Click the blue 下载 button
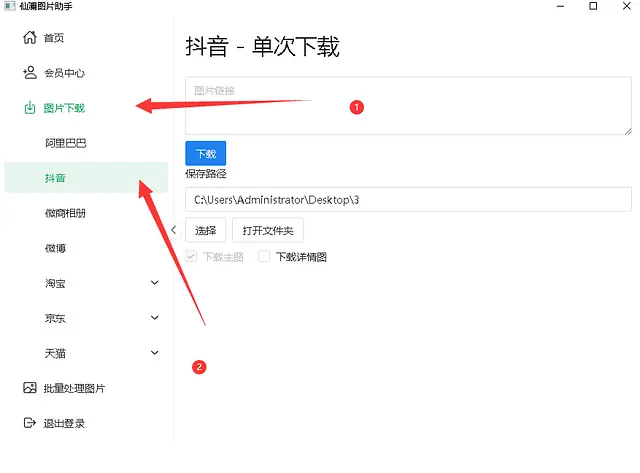The image size is (640, 473). coord(206,153)
